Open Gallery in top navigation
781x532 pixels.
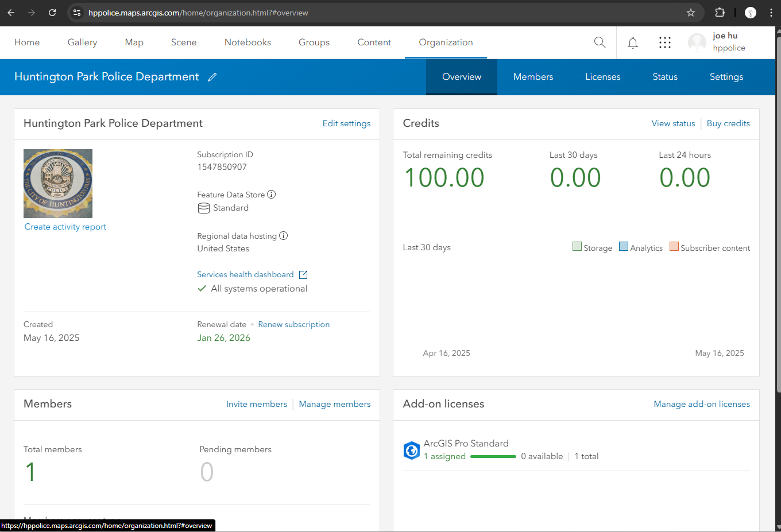pyautogui.click(x=82, y=42)
